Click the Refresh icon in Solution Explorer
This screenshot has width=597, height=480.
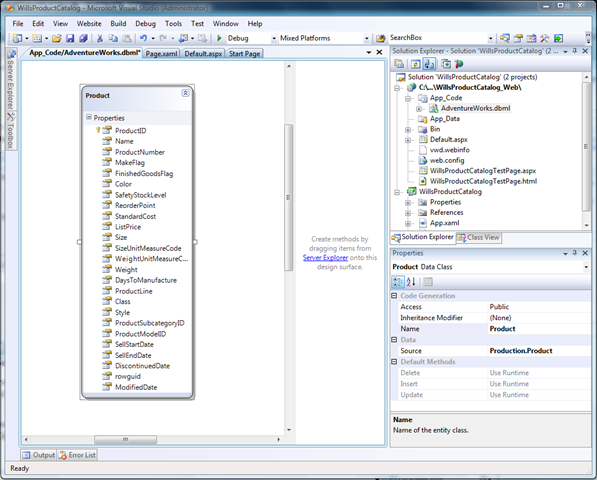pyautogui.click(x=416, y=64)
